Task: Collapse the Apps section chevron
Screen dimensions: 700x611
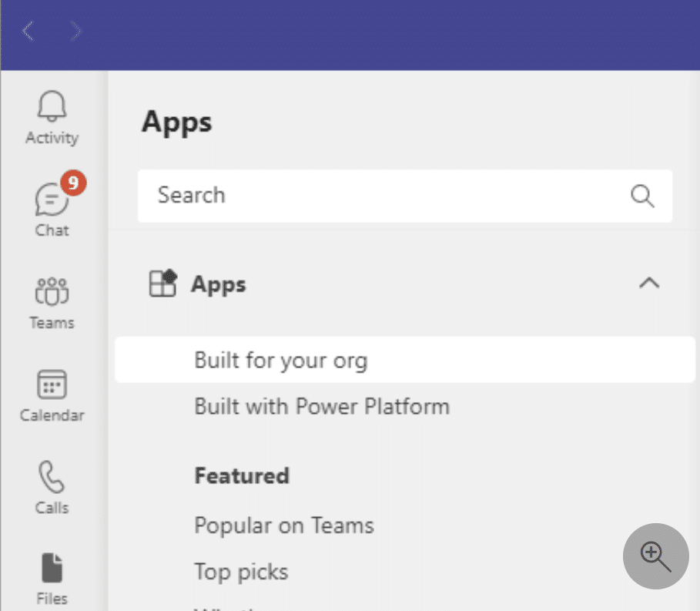Action: coord(649,284)
